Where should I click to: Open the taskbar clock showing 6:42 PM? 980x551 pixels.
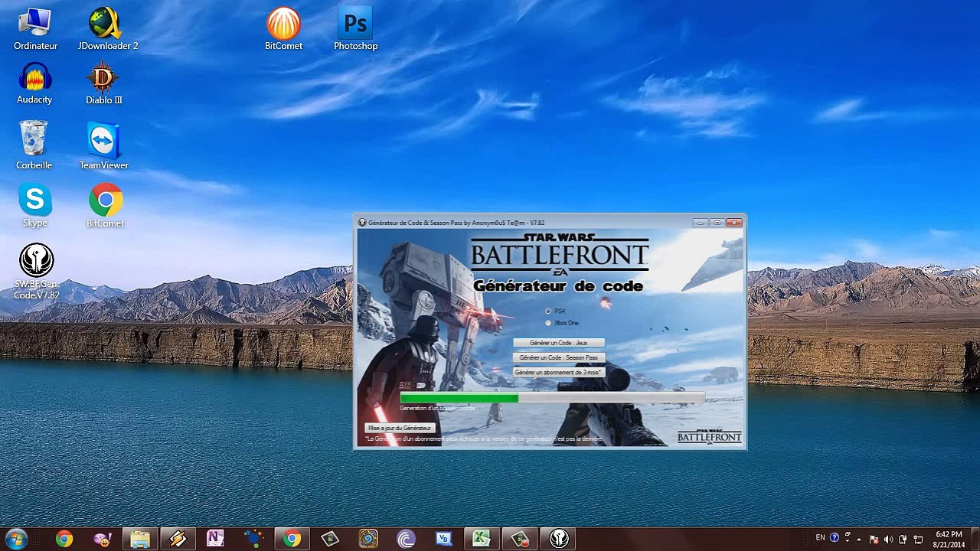pyautogui.click(x=949, y=540)
